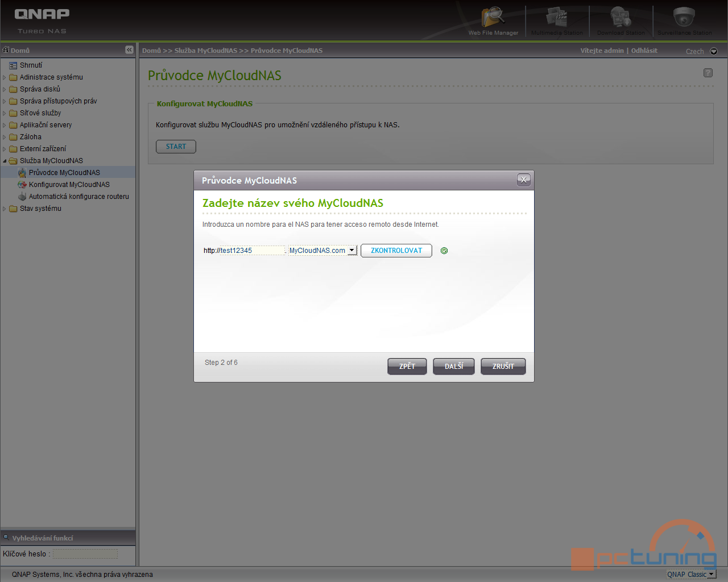Select Konfigurovat MyCloudNAS tree item
The image size is (728, 582).
[69, 185]
